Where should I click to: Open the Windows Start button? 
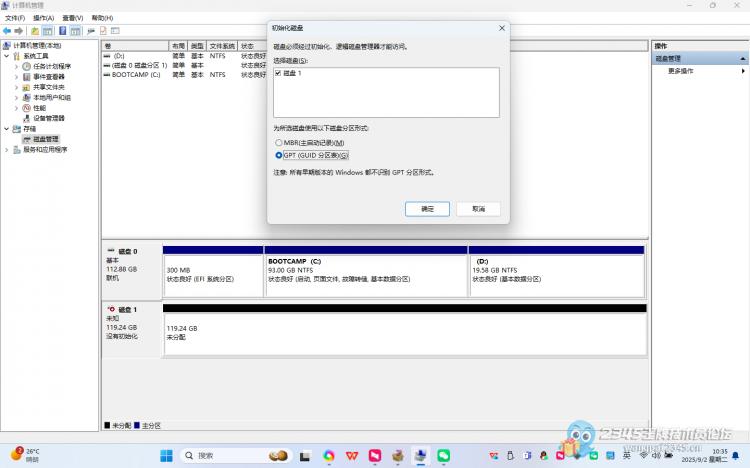[166, 456]
